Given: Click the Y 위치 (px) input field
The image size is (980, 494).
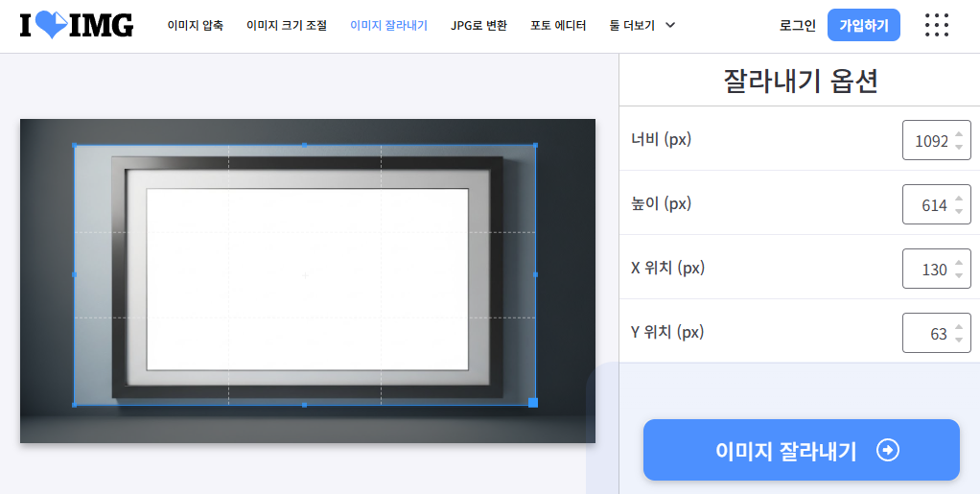Looking at the screenshot, I should tap(936, 333).
